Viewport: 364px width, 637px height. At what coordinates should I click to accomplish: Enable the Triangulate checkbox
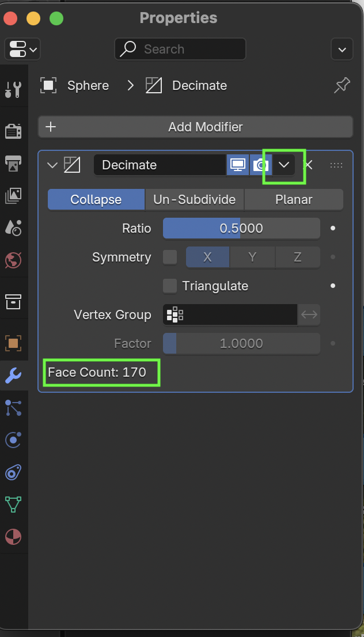pyautogui.click(x=170, y=286)
